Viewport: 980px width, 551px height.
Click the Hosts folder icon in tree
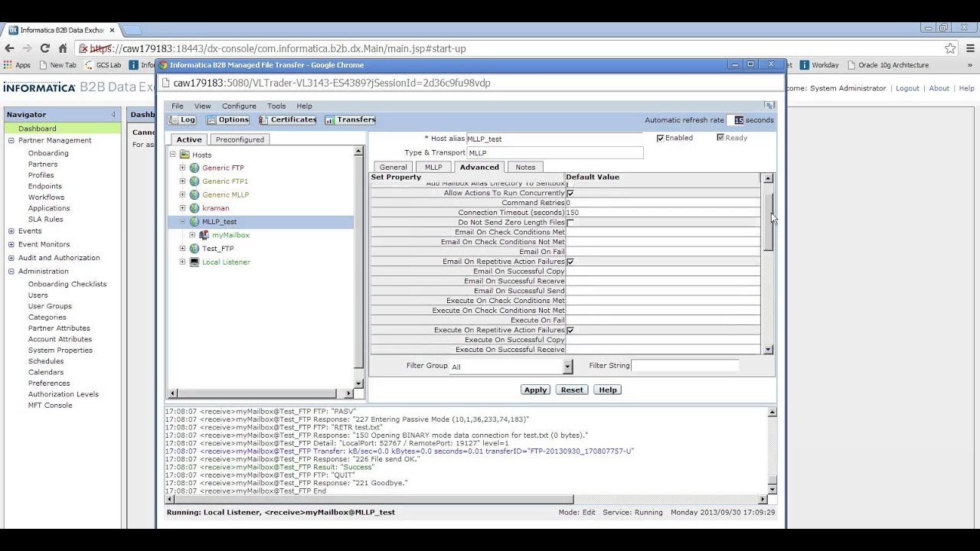pyautogui.click(x=185, y=155)
